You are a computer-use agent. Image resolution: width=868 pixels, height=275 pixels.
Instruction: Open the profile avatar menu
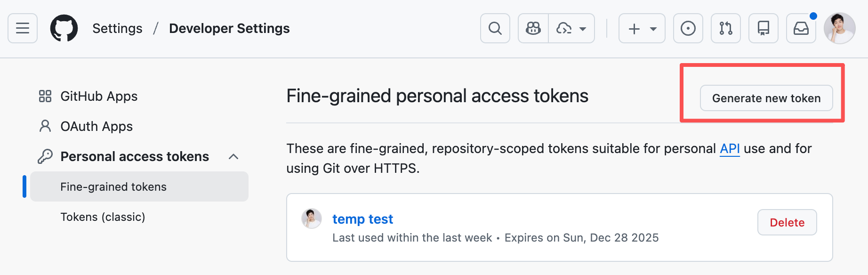pos(839,28)
